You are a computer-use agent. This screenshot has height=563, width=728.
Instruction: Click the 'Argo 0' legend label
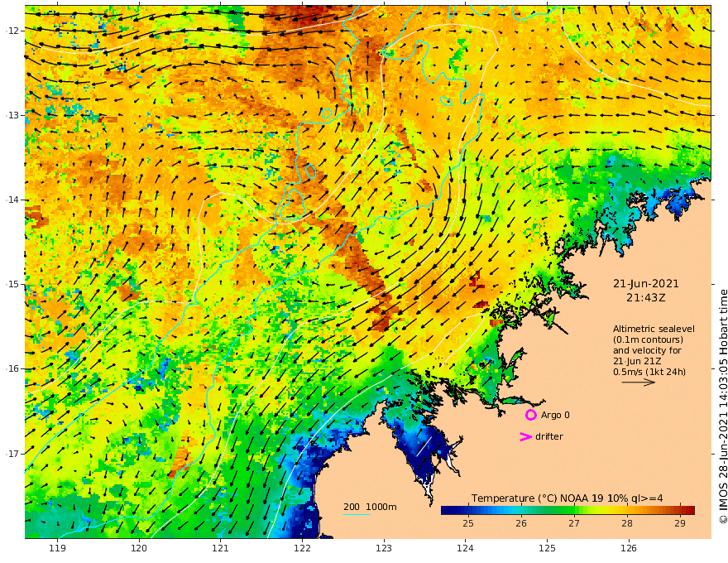[555, 415]
